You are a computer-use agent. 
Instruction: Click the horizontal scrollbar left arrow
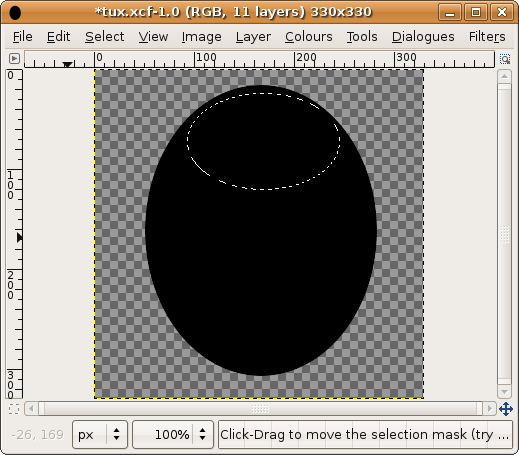pyautogui.click(x=31, y=408)
